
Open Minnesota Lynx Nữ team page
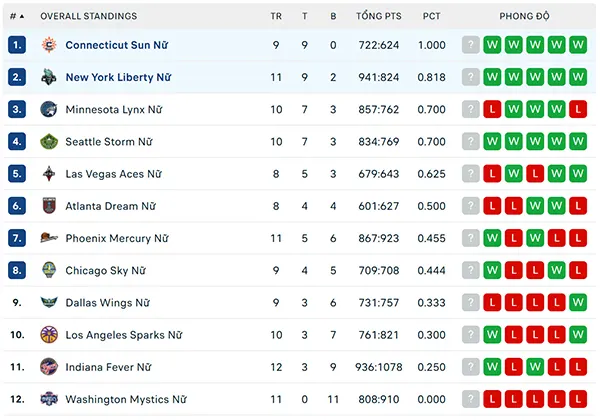pyautogui.click(x=114, y=109)
